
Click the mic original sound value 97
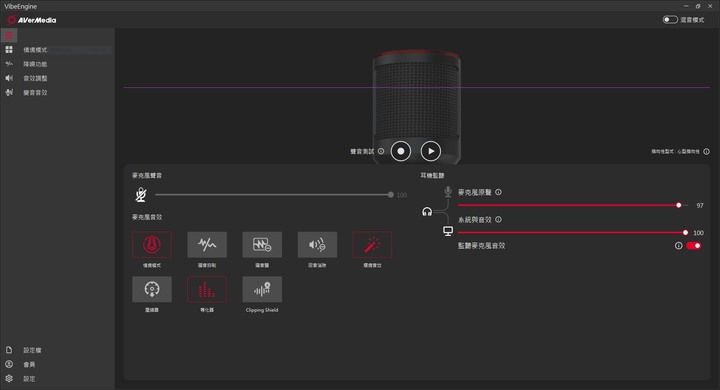pos(700,205)
